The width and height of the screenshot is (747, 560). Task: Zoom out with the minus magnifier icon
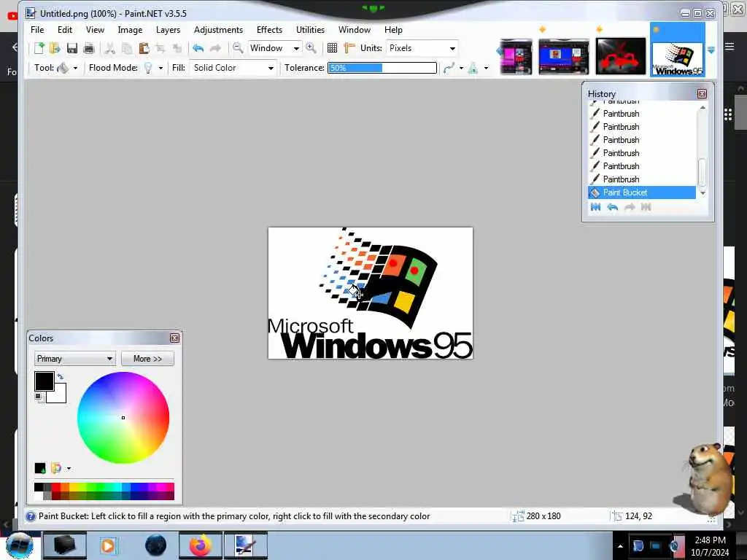[238, 48]
